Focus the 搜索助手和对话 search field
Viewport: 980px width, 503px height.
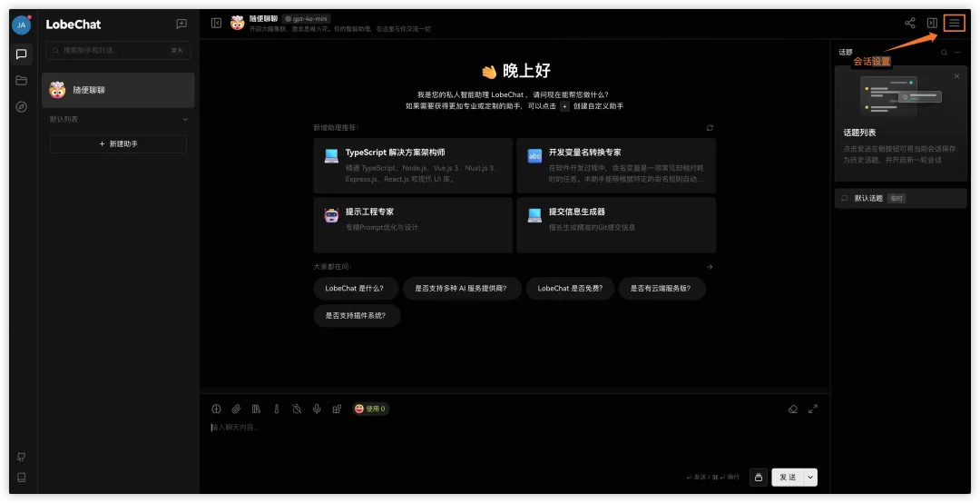coord(118,50)
